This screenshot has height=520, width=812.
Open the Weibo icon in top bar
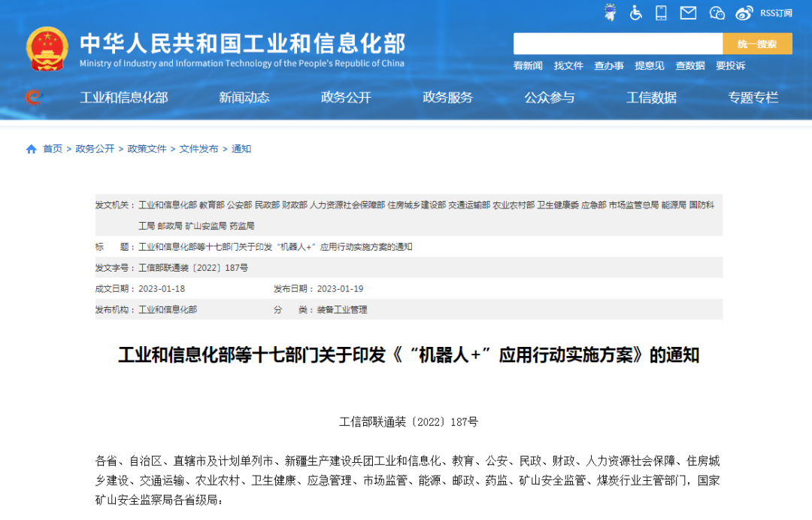pyautogui.click(x=744, y=13)
